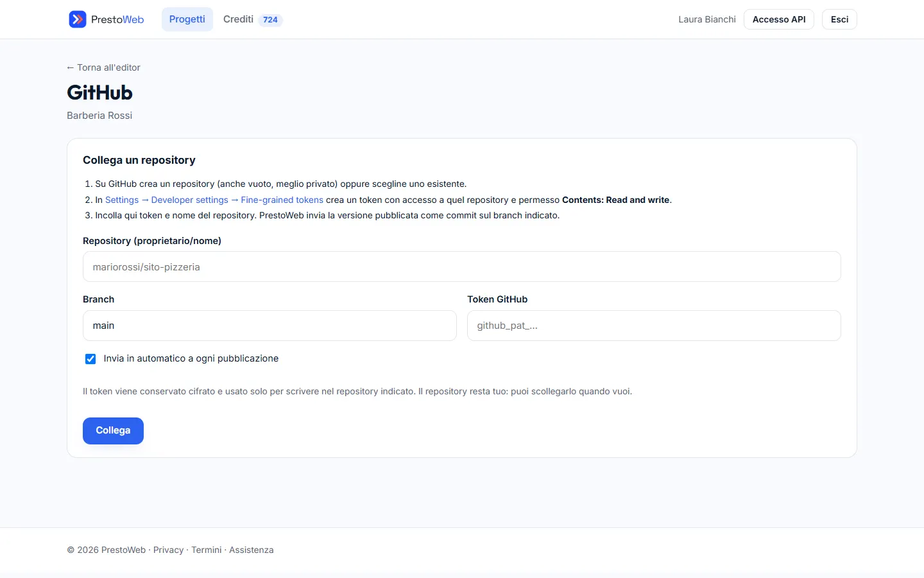Click the Barberia Rossi project name

coord(99,116)
